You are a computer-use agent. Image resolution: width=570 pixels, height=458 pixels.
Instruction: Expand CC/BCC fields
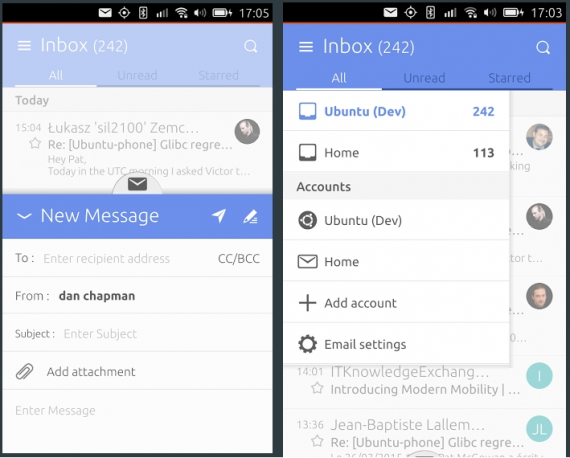coord(239,258)
